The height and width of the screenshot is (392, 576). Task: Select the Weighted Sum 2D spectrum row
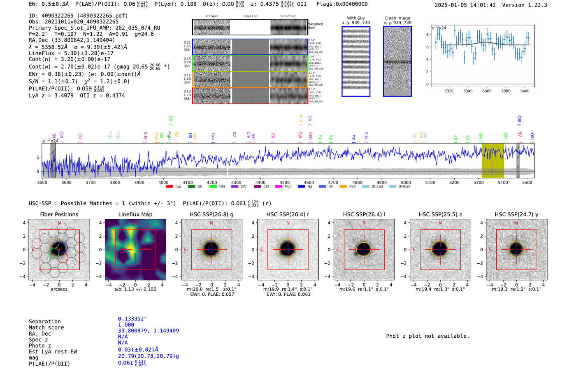[x=250, y=27]
